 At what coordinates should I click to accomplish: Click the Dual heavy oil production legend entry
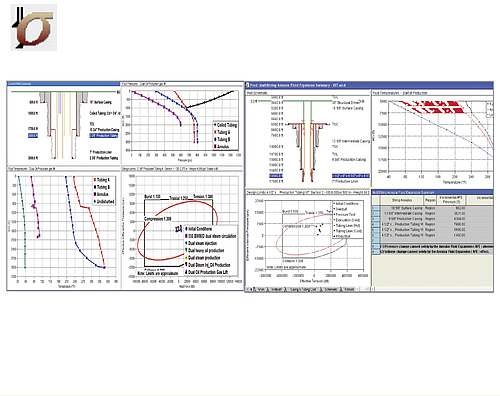(205, 250)
